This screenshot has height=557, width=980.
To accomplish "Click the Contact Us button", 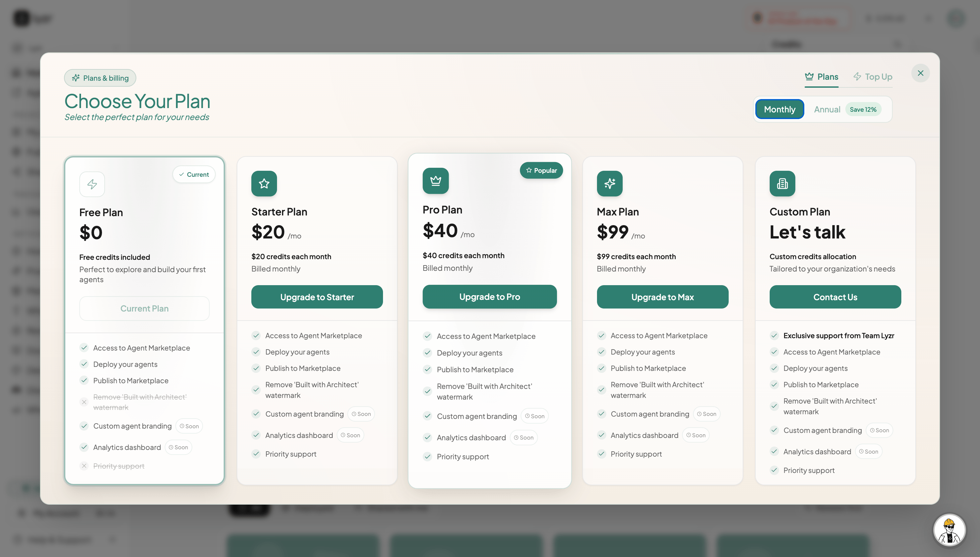I will point(835,297).
